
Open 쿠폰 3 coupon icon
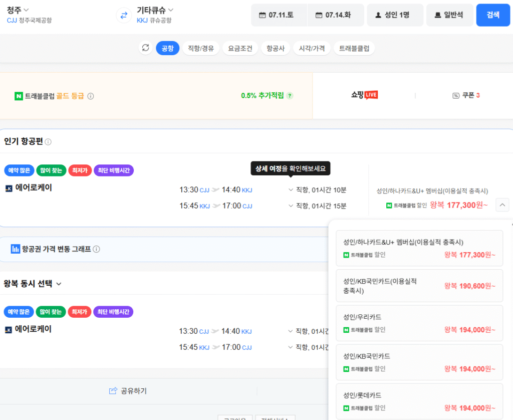point(456,96)
